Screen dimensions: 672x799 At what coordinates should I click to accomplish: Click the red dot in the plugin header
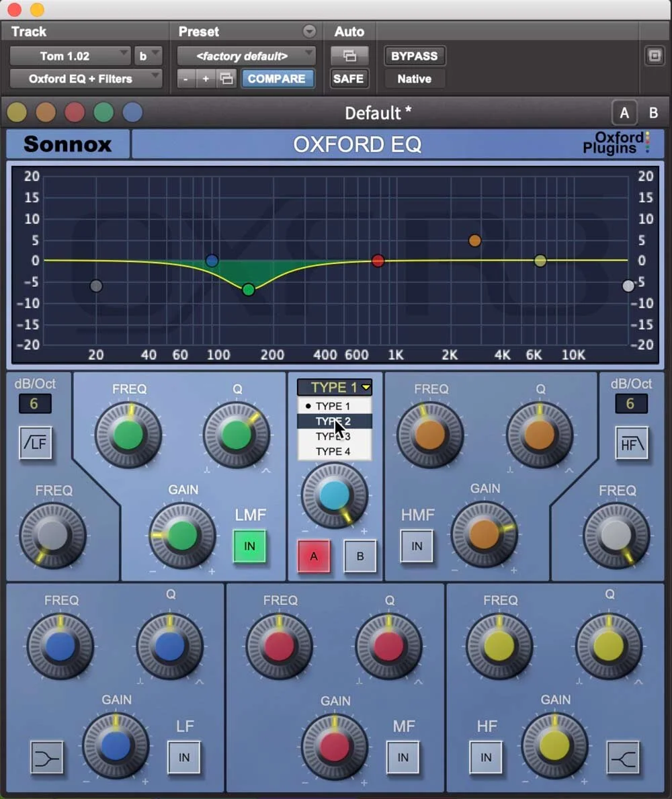click(75, 112)
